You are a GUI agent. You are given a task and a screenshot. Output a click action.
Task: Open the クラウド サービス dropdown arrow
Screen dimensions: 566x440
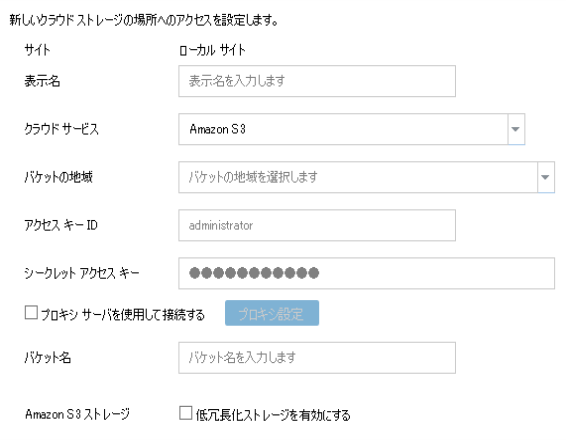(x=516, y=129)
